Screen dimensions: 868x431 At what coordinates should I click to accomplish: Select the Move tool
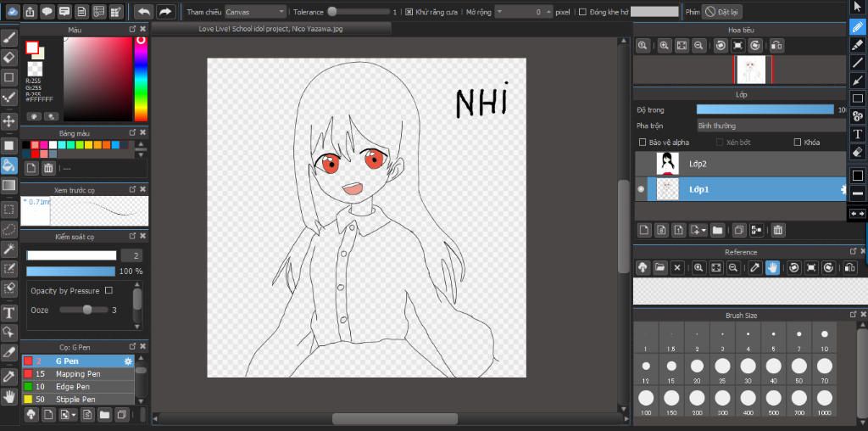[9, 120]
